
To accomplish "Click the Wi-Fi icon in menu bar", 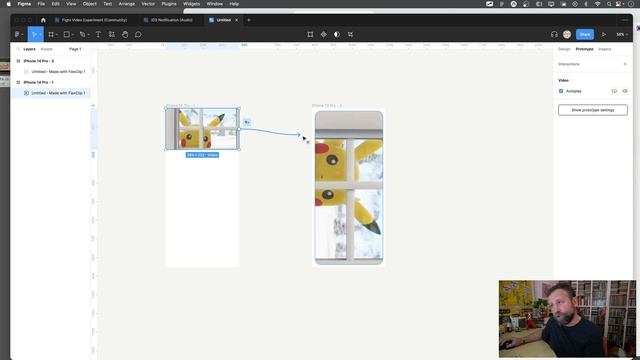I will coord(598,4).
